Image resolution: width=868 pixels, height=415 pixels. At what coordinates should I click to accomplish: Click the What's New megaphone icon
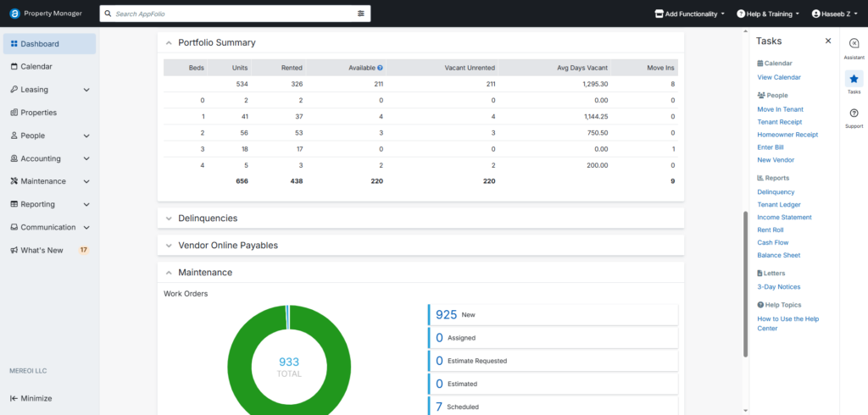tap(14, 250)
